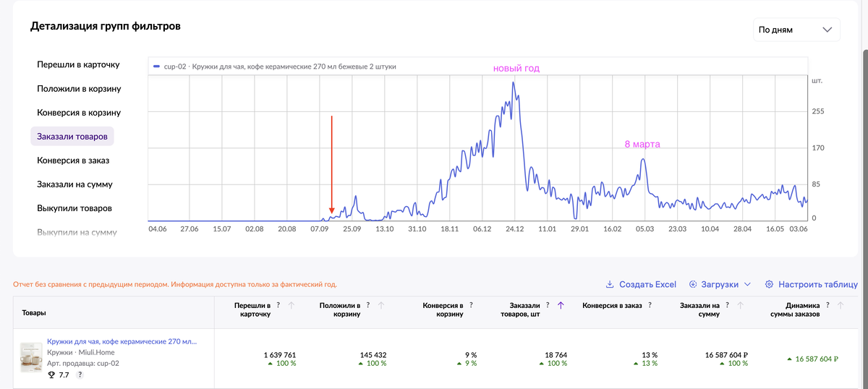
Task: Click '16 587 604 ₽' ordered sum value
Action: 726,355
